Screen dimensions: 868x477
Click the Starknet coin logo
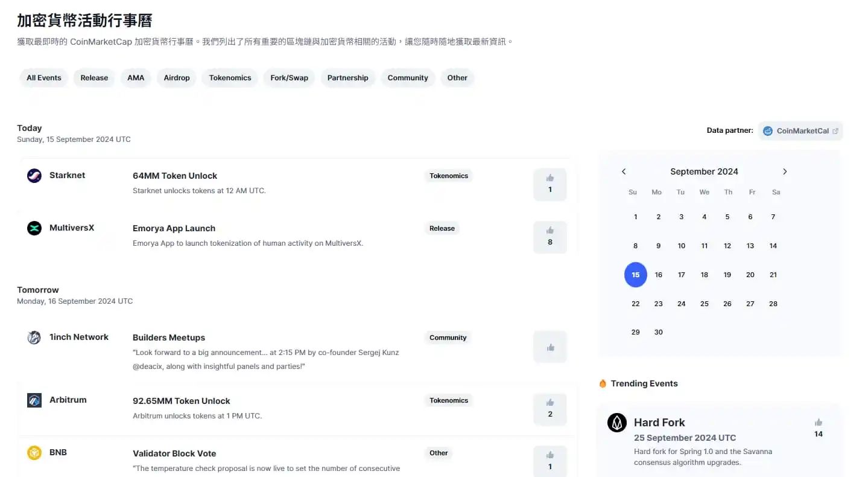pyautogui.click(x=34, y=176)
